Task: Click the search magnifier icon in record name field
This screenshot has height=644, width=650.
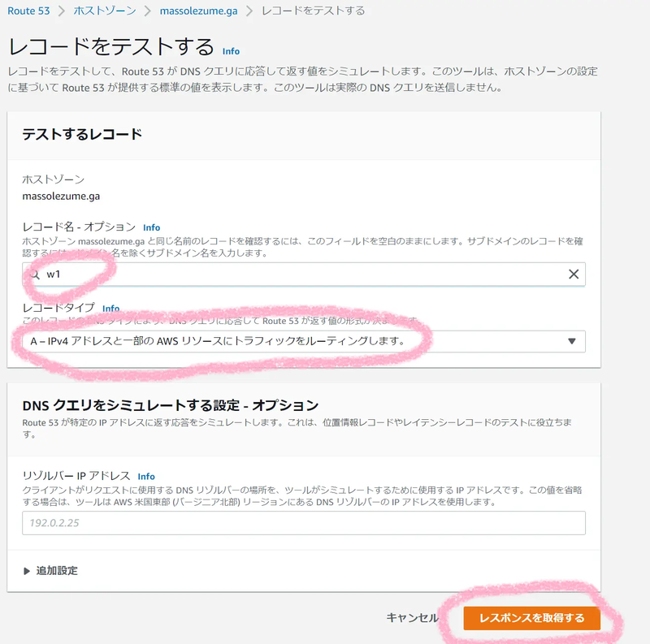Action: 35,274
